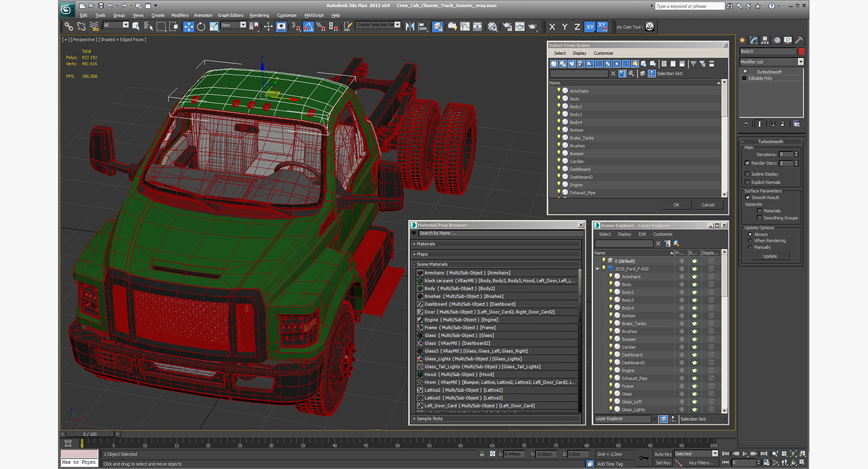Restrict to X axis button

(x=552, y=27)
